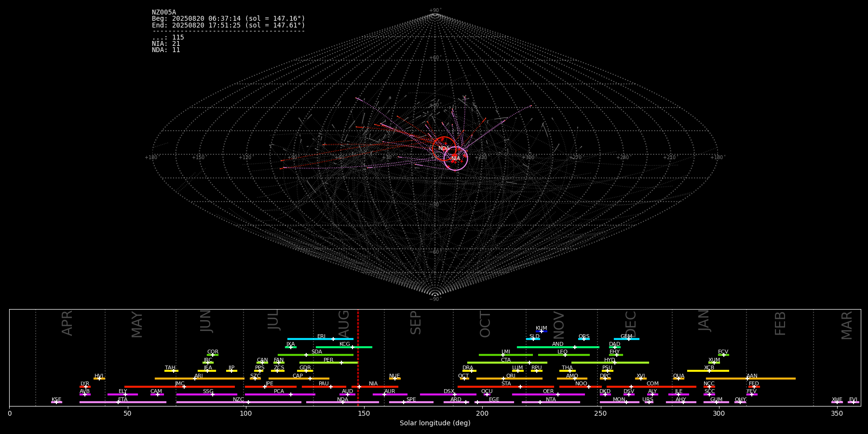
Task: Click the AND shower bar
Action: 558,347
